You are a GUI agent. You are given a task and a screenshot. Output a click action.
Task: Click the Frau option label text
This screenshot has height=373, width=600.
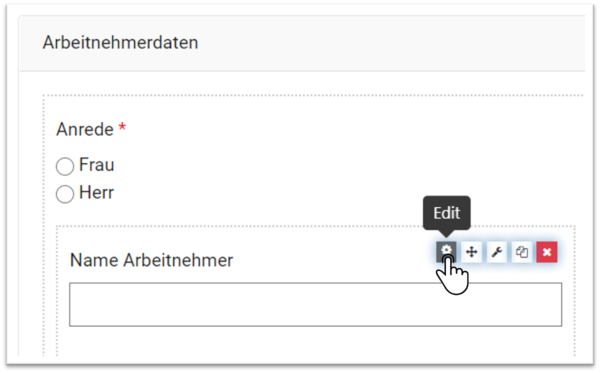96,165
